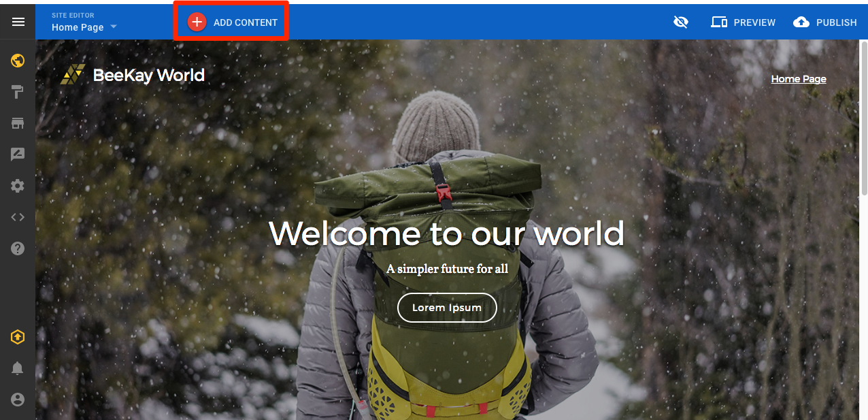
Task: Click the Lorem Ipsum hero button
Action: tap(447, 308)
